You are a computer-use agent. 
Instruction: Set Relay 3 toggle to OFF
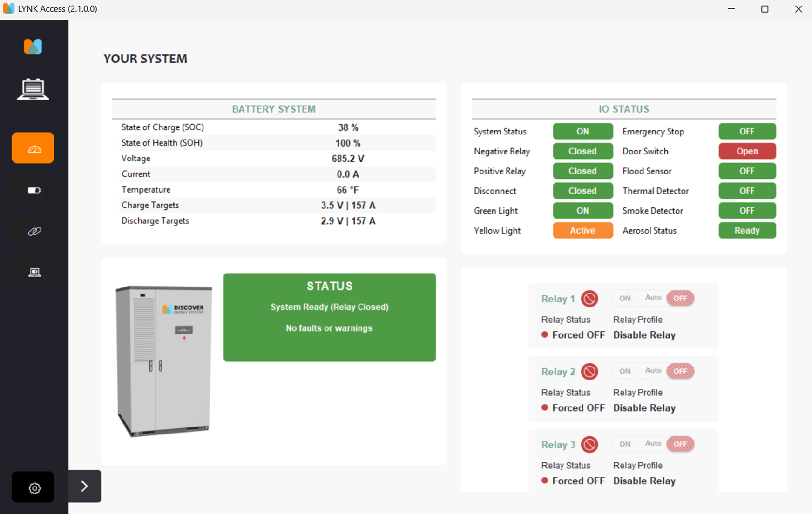point(680,444)
